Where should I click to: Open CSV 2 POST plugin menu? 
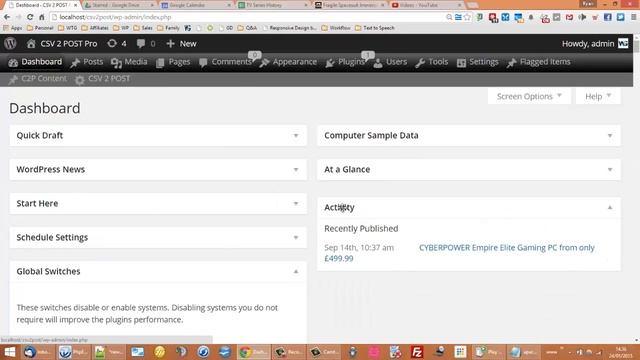(x=102, y=78)
